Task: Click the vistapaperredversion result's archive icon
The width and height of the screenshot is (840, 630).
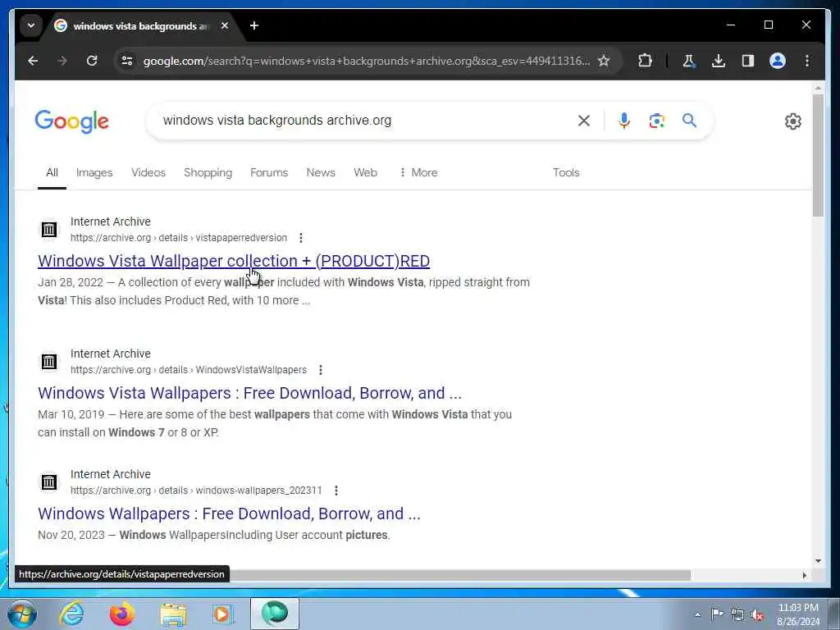Action: pos(48,230)
